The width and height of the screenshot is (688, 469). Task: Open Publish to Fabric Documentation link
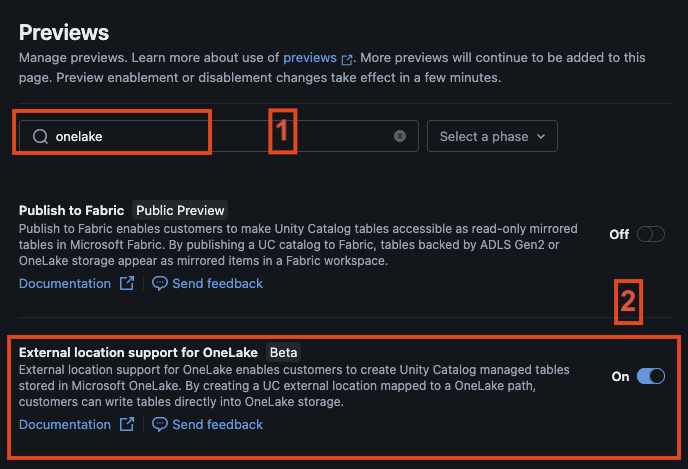pyautogui.click(x=65, y=283)
